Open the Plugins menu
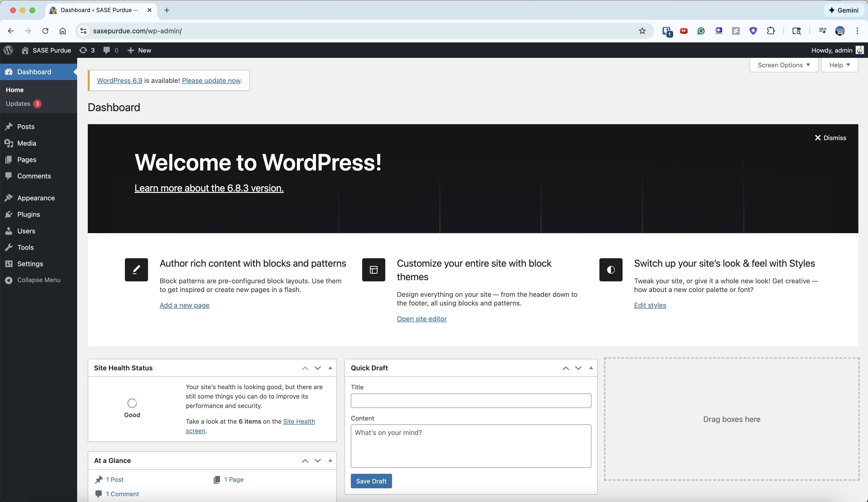Viewport: 868px width, 502px height. click(x=29, y=214)
